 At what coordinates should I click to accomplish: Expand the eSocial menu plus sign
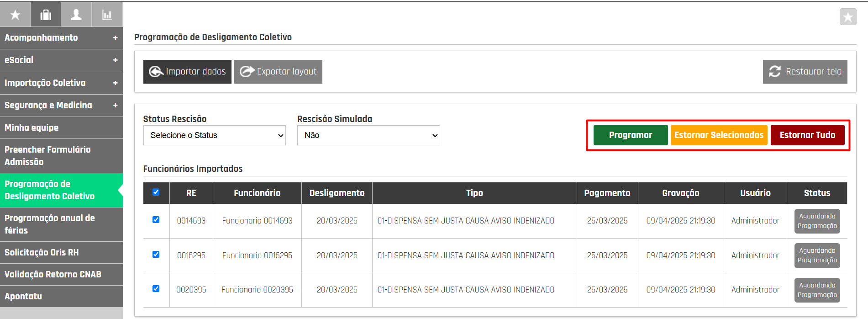pos(115,60)
